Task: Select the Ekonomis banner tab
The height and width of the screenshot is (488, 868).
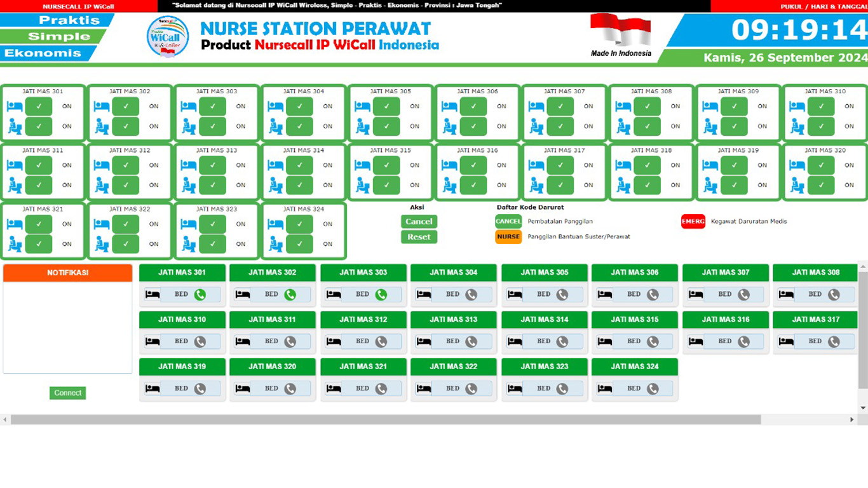Action: click(49, 53)
